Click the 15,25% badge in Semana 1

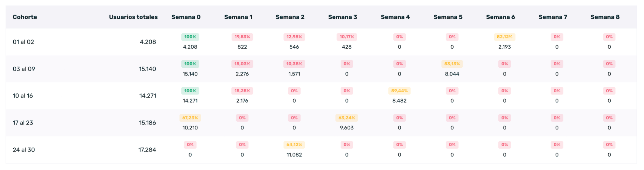242,91
